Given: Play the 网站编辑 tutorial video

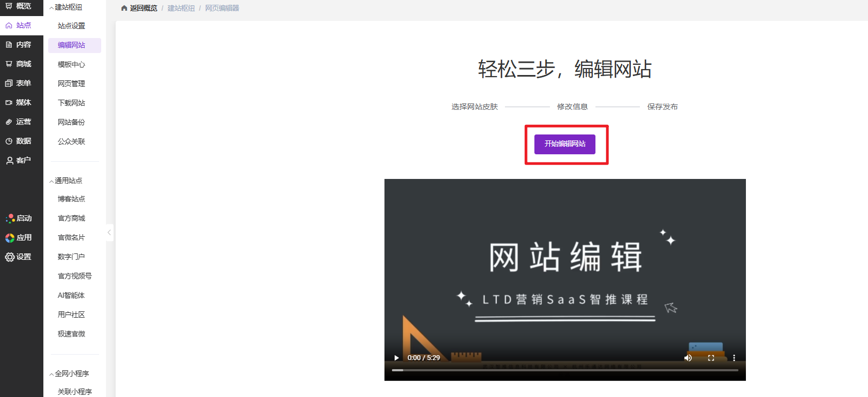Looking at the screenshot, I should [397, 358].
